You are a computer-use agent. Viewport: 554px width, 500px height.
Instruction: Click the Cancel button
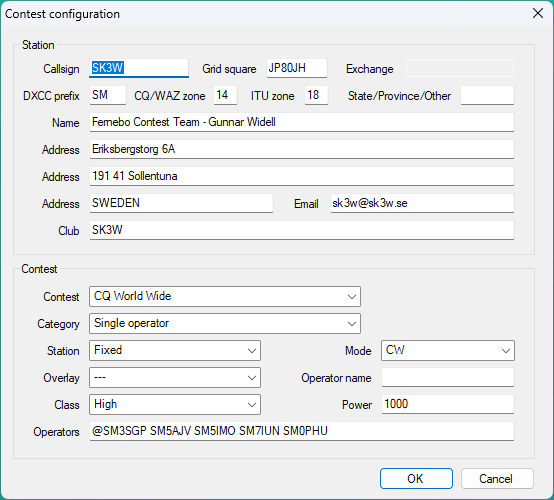pyautogui.click(x=497, y=478)
